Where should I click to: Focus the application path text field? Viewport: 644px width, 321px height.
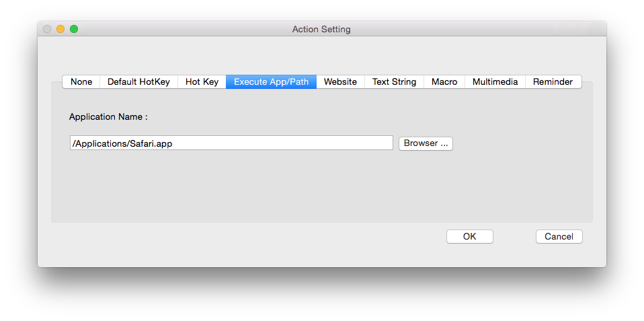(x=231, y=143)
